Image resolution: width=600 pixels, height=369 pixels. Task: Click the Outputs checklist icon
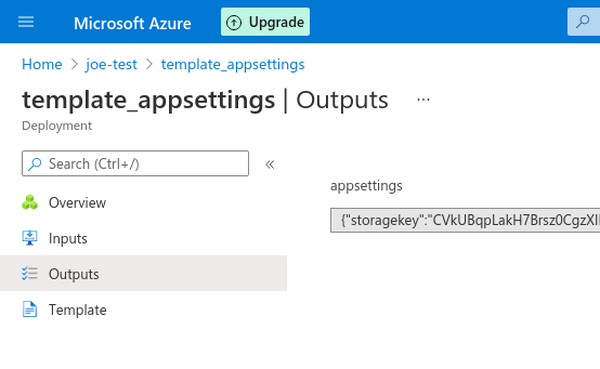(30, 274)
